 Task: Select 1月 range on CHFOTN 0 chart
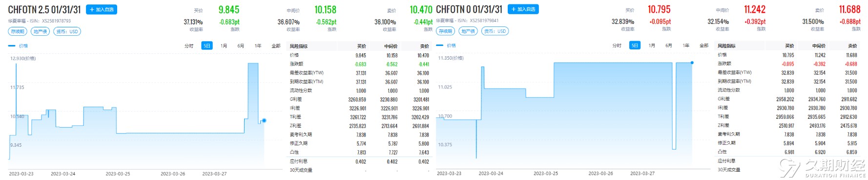652,45
